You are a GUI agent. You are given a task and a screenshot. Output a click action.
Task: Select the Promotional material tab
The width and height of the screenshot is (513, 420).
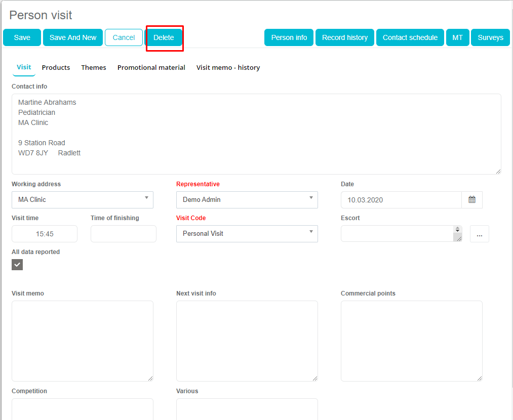[151, 67]
